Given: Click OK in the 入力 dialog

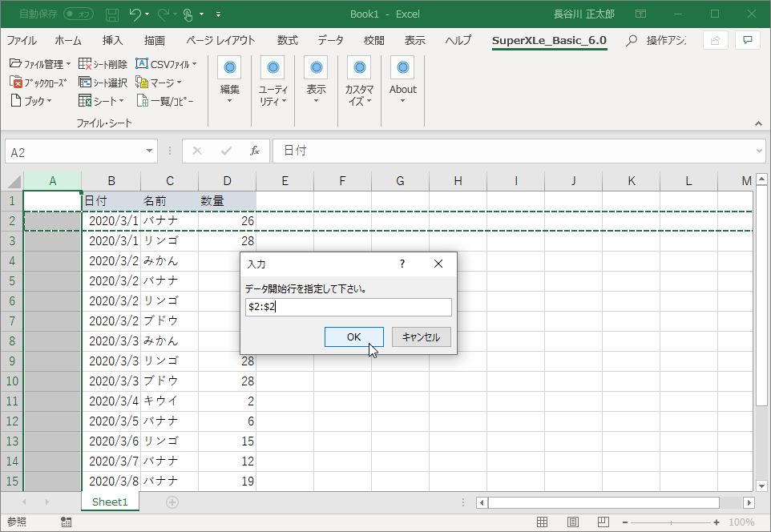Looking at the screenshot, I should point(354,337).
